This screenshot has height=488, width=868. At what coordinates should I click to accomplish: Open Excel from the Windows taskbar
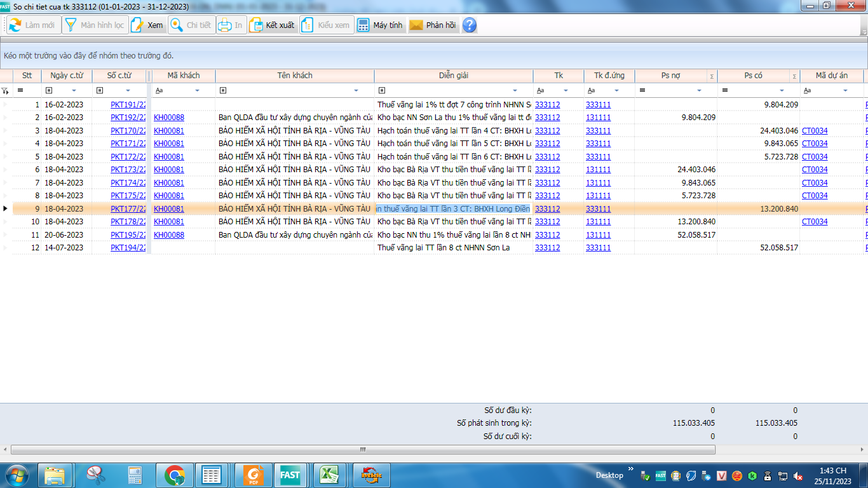pos(328,475)
